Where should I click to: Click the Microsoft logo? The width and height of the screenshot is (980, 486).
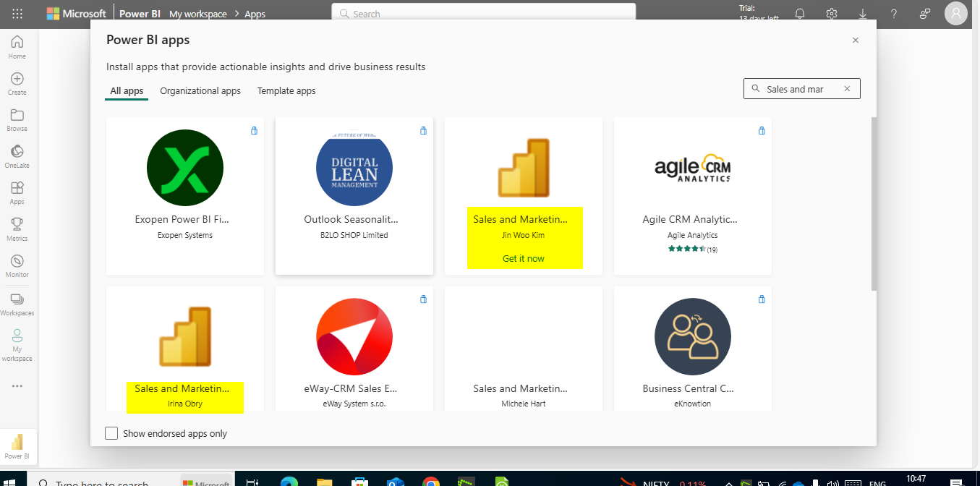[76, 14]
